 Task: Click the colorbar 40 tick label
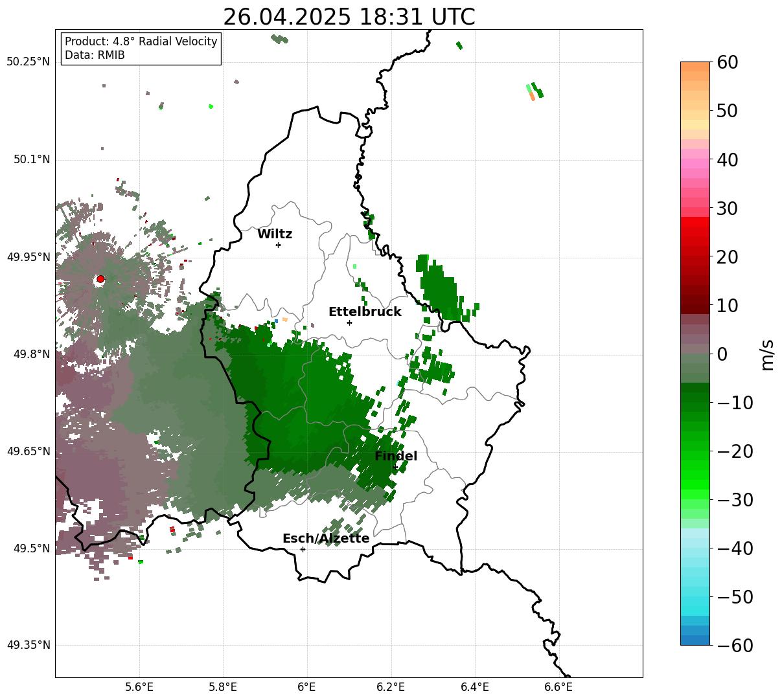click(x=727, y=159)
